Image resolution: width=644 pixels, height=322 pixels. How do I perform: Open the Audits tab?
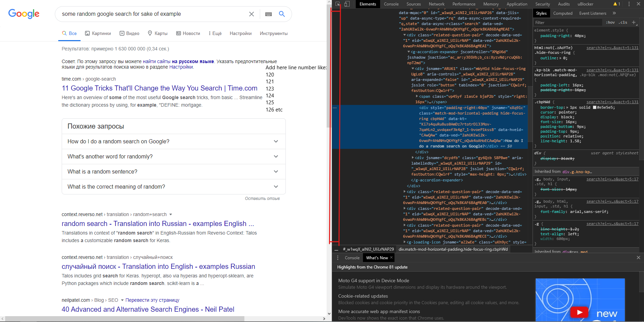(x=564, y=4)
